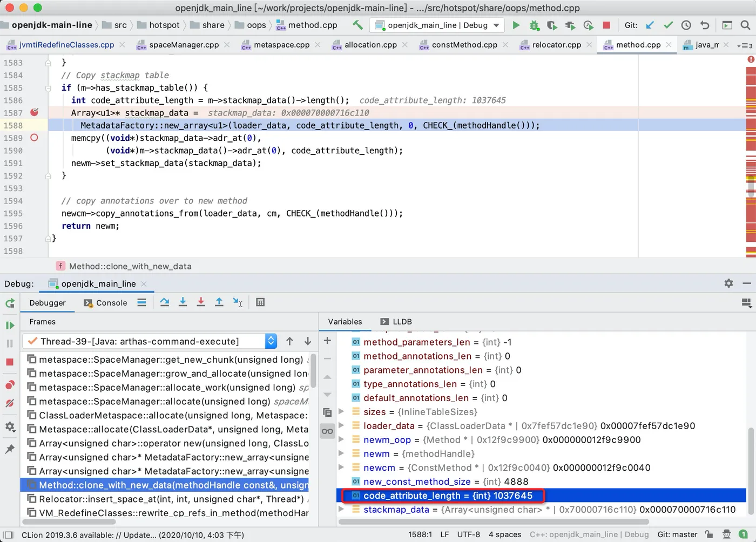756x542 pixels.
Task: Pin the debug tab with pin icon
Action: pos(10,449)
